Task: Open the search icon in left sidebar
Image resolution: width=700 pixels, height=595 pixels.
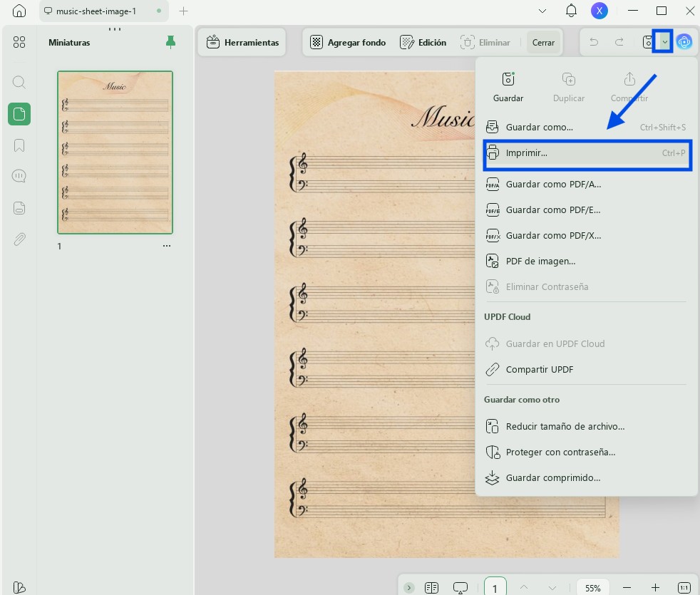Action: (19, 82)
